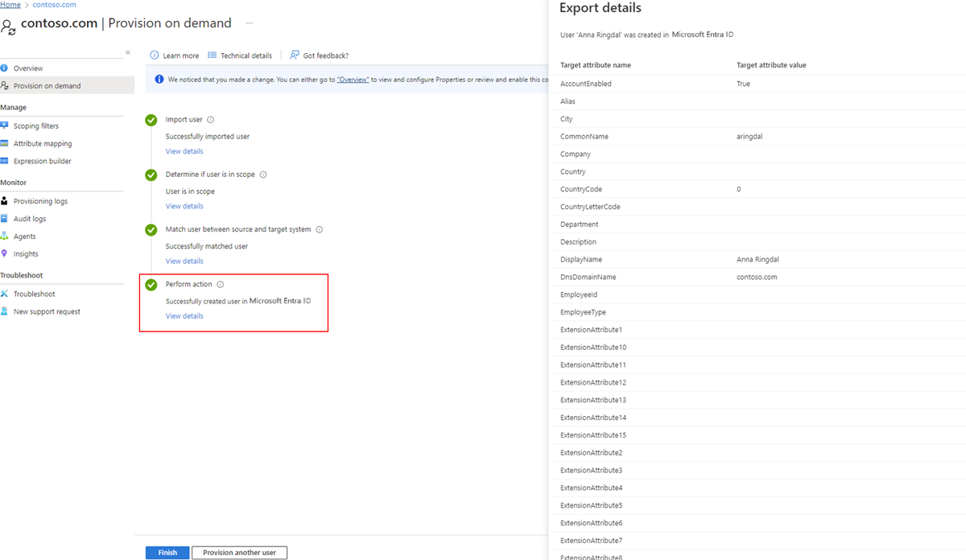966x560 pixels.
Task: Click the Got feedback person icon
Action: tap(295, 56)
